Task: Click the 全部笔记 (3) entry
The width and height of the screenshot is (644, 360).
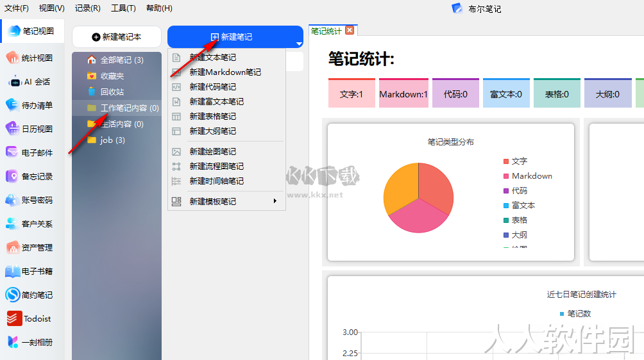Action: [x=117, y=60]
